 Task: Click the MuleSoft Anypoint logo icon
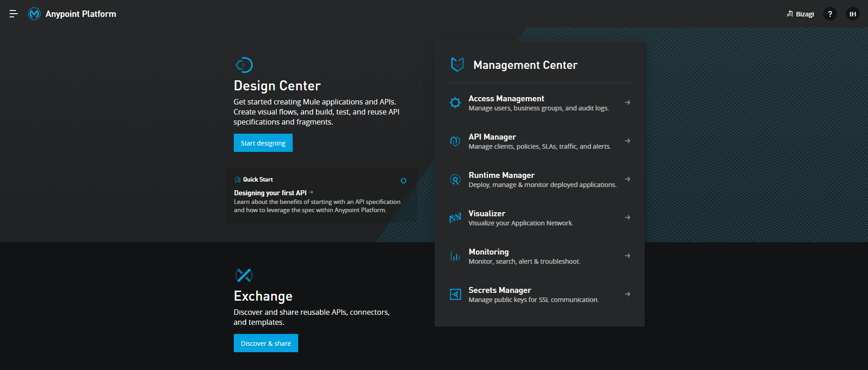pyautogui.click(x=34, y=14)
